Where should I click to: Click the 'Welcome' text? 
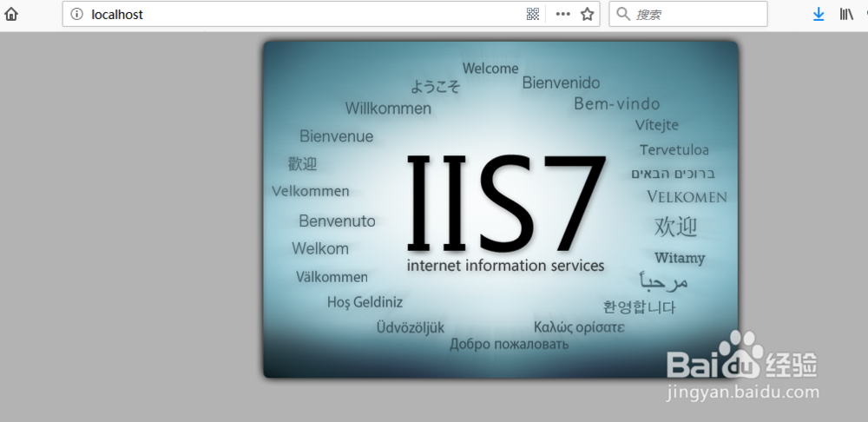point(490,69)
